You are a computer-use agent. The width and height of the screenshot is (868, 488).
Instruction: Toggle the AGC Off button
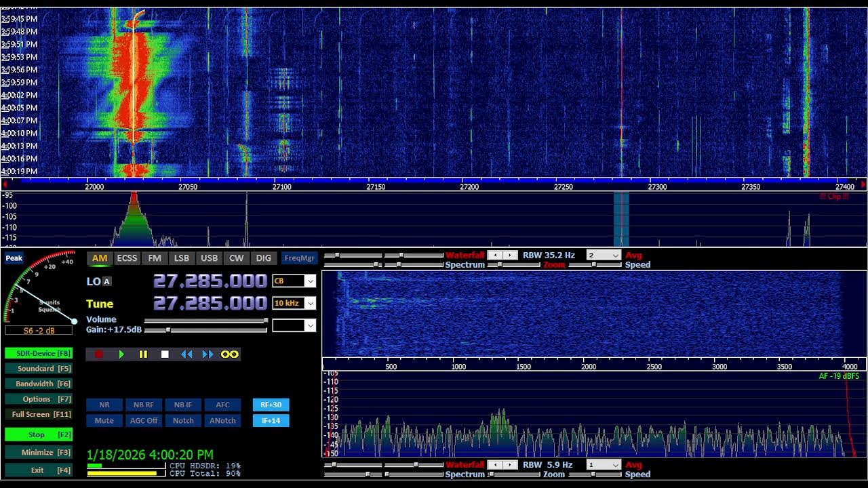pyautogui.click(x=144, y=421)
